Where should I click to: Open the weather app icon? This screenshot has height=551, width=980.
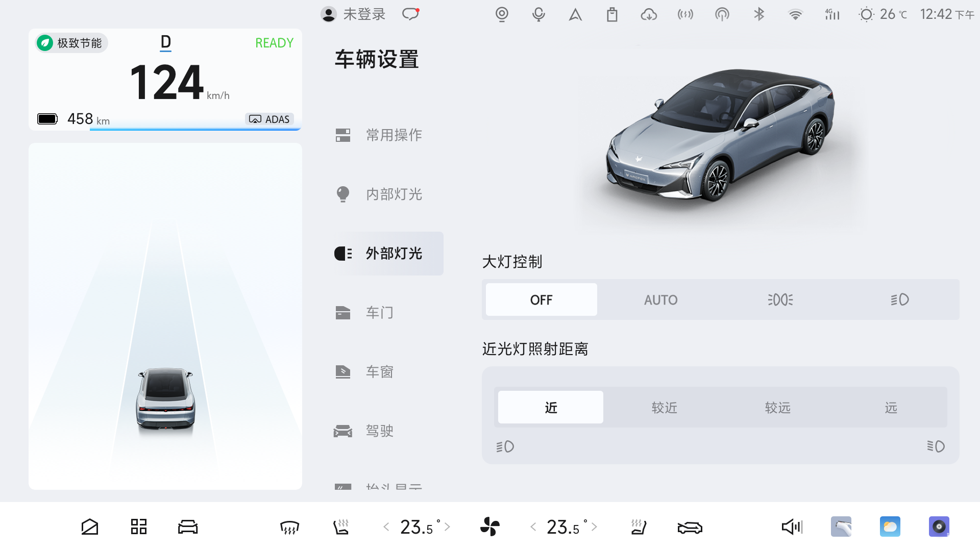(890, 527)
